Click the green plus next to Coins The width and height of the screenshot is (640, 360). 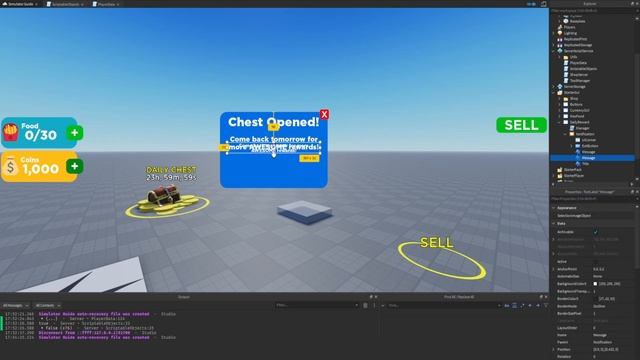75,166
